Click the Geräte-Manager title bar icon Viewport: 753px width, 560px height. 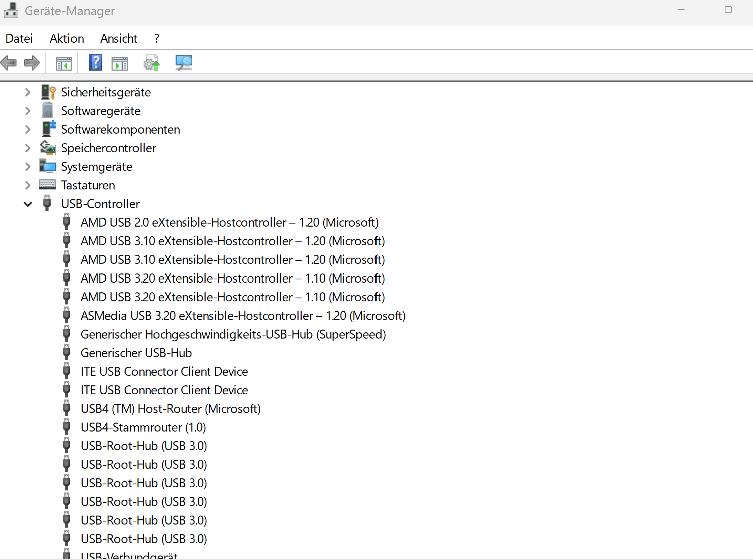click(11, 10)
